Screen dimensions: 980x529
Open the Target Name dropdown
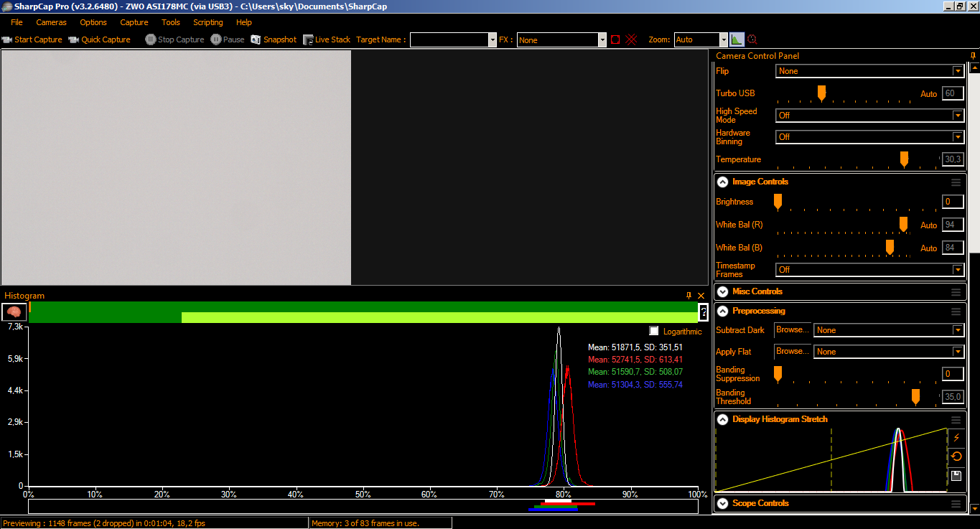pyautogui.click(x=492, y=40)
